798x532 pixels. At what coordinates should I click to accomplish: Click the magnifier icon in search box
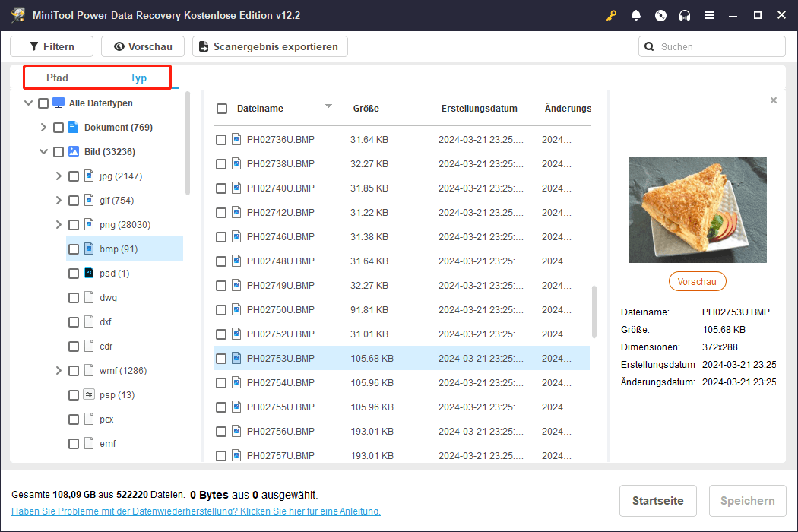pyautogui.click(x=649, y=47)
